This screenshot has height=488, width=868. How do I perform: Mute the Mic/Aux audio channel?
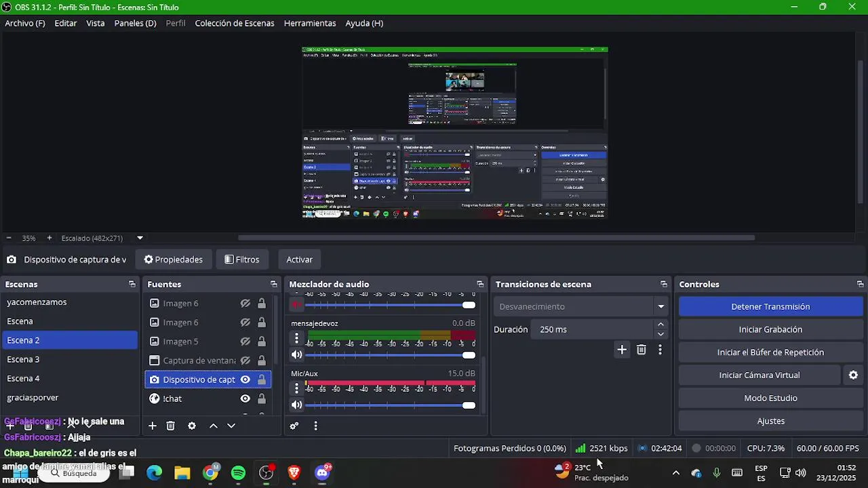[296, 405]
